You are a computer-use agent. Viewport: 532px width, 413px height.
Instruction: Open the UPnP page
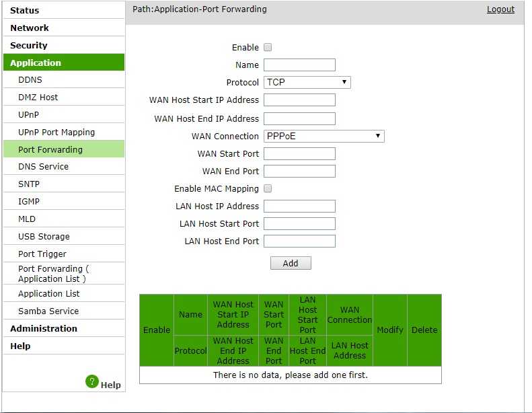64,115
